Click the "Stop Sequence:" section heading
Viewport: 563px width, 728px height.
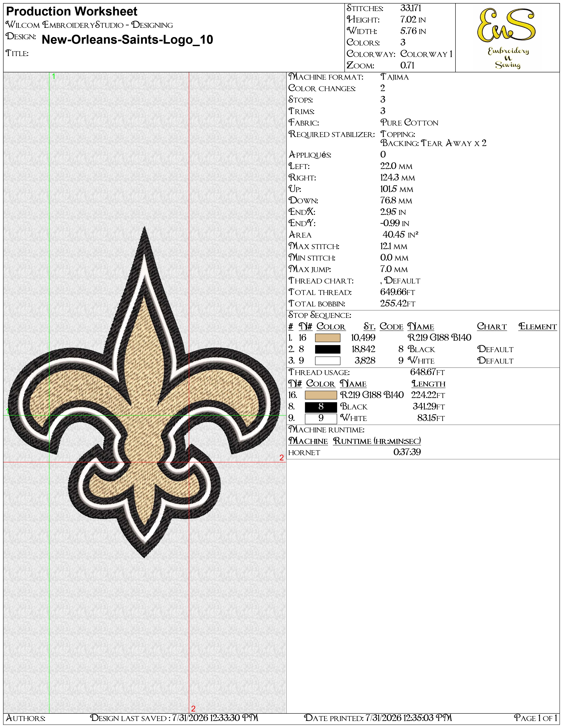319,315
